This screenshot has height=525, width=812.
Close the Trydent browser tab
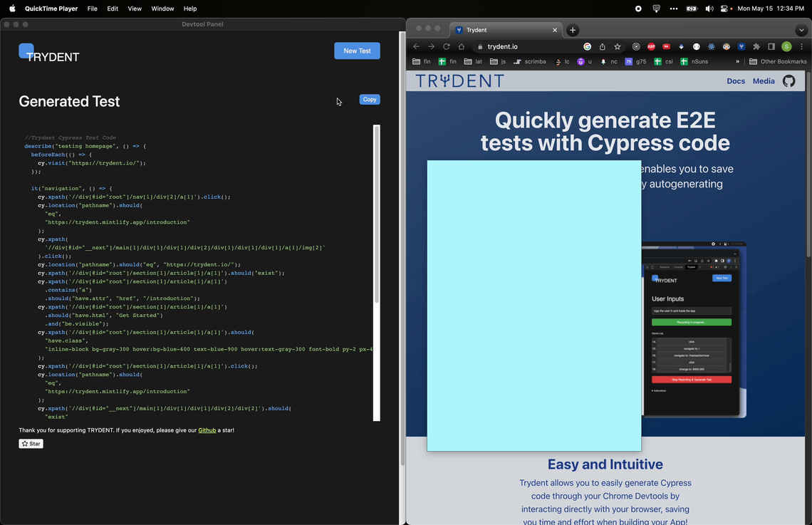click(x=555, y=30)
